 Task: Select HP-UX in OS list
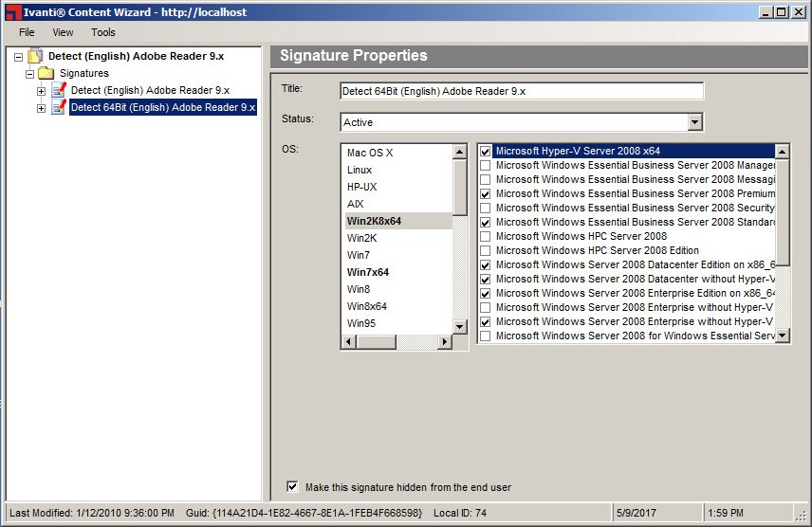tap(362, 187)
